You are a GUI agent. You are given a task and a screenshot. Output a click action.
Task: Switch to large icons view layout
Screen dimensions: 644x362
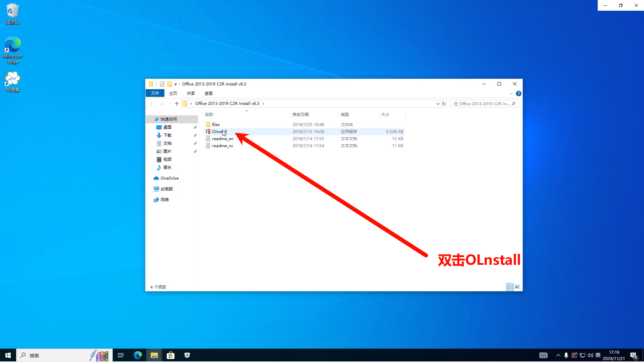[x=517, y=287]
